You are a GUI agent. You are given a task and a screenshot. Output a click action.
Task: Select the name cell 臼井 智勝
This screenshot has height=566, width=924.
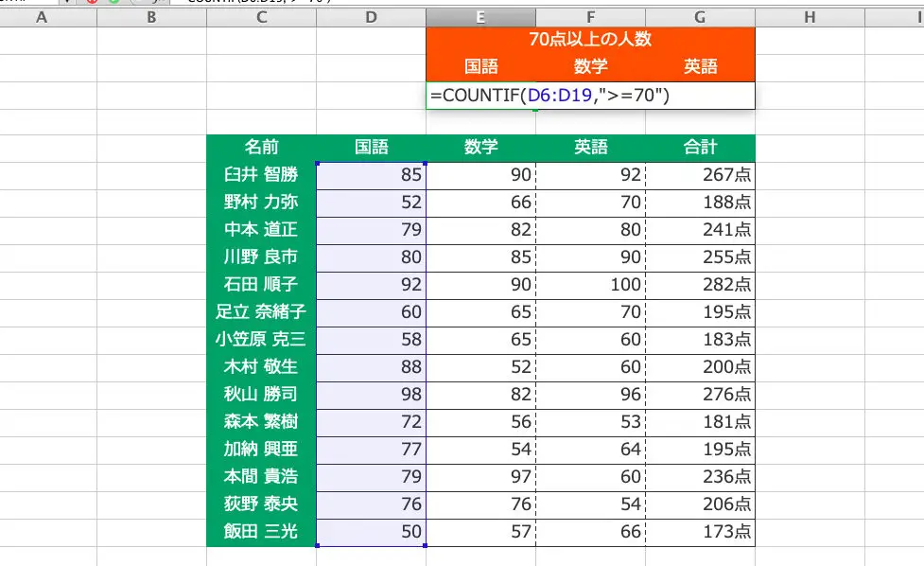(x=259, y=175)
